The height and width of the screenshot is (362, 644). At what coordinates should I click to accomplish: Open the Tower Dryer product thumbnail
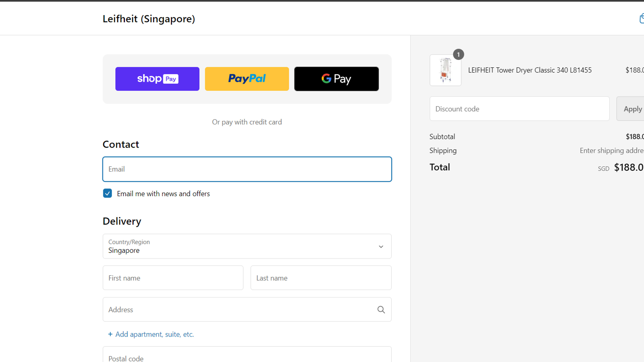[445, 70]
